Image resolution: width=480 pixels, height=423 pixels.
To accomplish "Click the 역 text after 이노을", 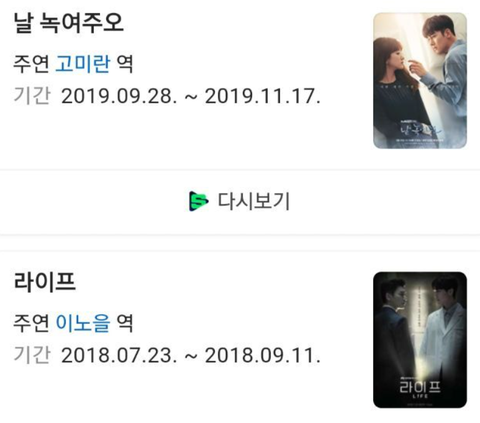I will [125, 323].
